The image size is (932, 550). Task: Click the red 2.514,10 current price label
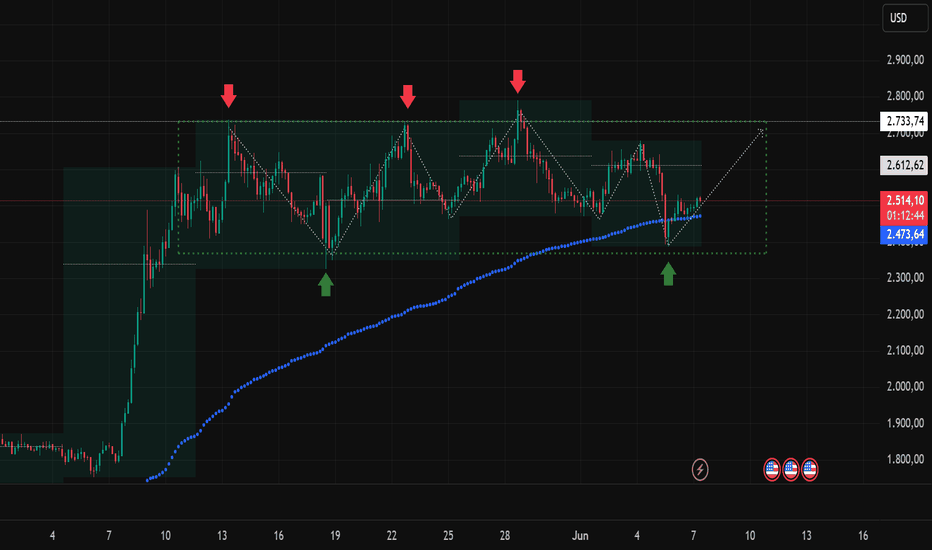[904, 200]
